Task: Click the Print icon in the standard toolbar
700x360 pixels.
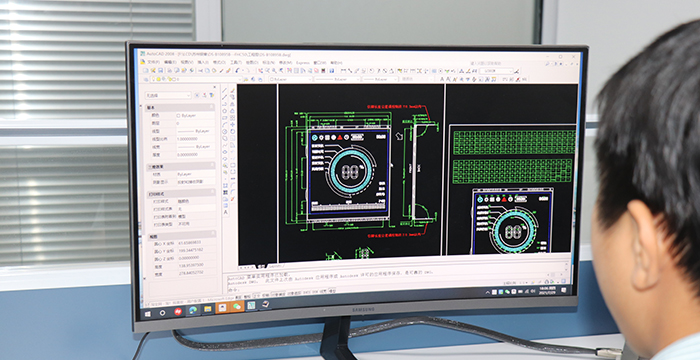Action: click(x=170, y=71)
